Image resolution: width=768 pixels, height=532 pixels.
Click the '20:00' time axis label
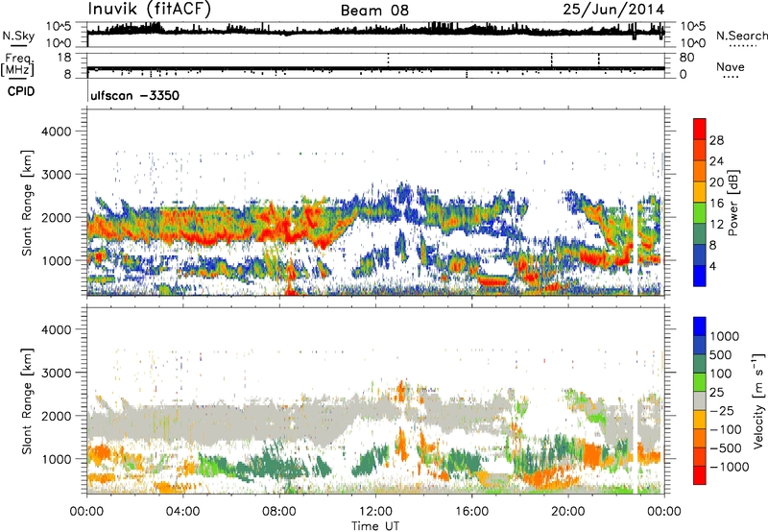pyautogui.click(x=568, y=512)
